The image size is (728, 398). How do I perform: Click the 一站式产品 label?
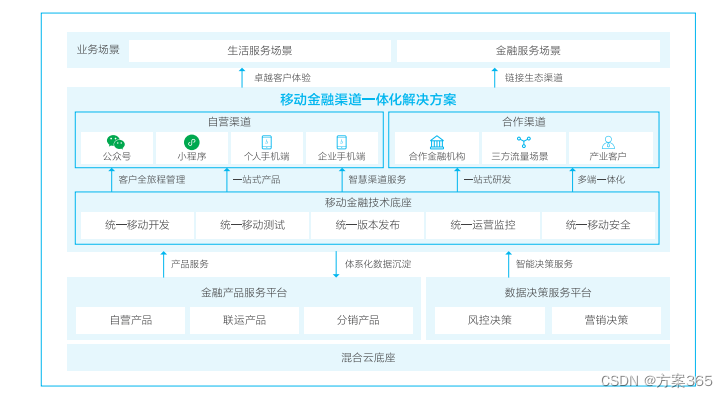click(x=256, y=180)
